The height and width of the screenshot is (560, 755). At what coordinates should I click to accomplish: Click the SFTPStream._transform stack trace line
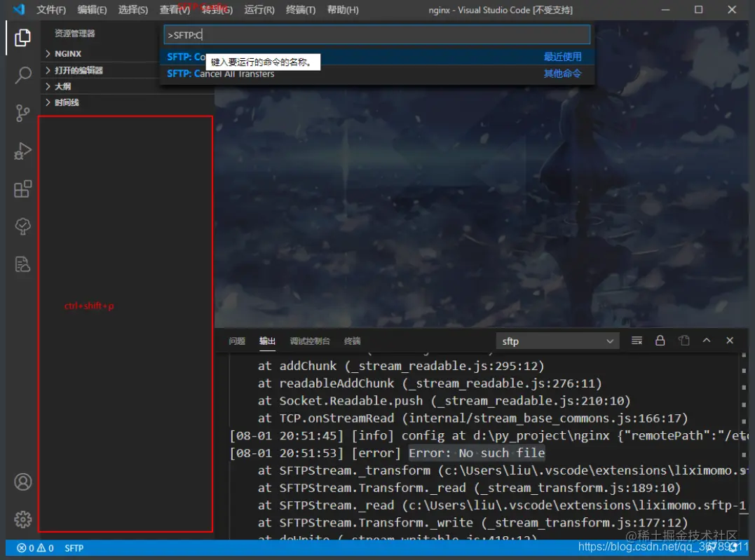(503, 470)
